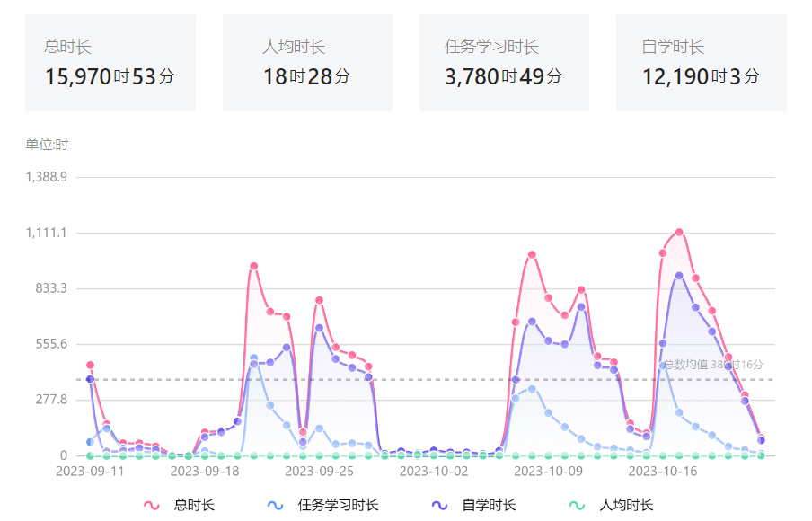Click the highest pink 总时长 data point
The width and height of the screenshot is (812, 521).
[679, 233]
